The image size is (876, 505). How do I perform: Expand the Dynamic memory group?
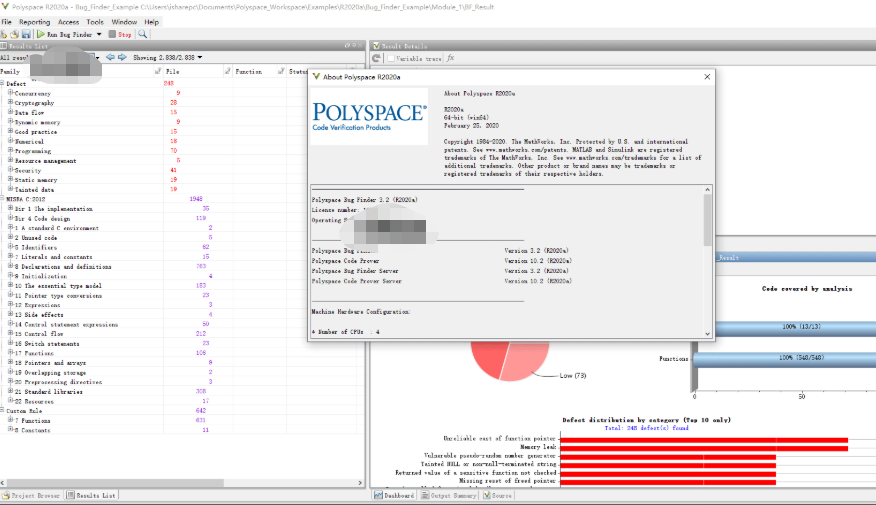point(10,121)
